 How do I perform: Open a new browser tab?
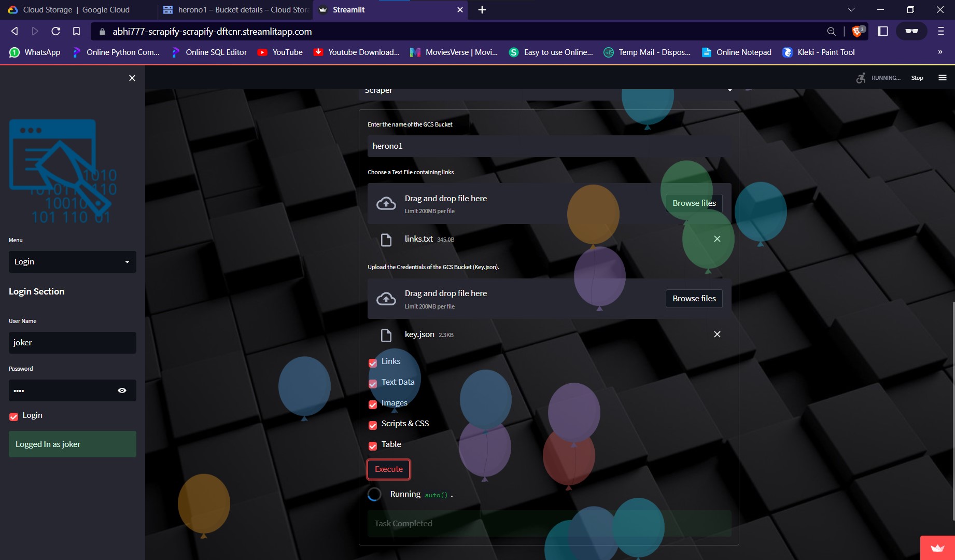tap(482, 10)
